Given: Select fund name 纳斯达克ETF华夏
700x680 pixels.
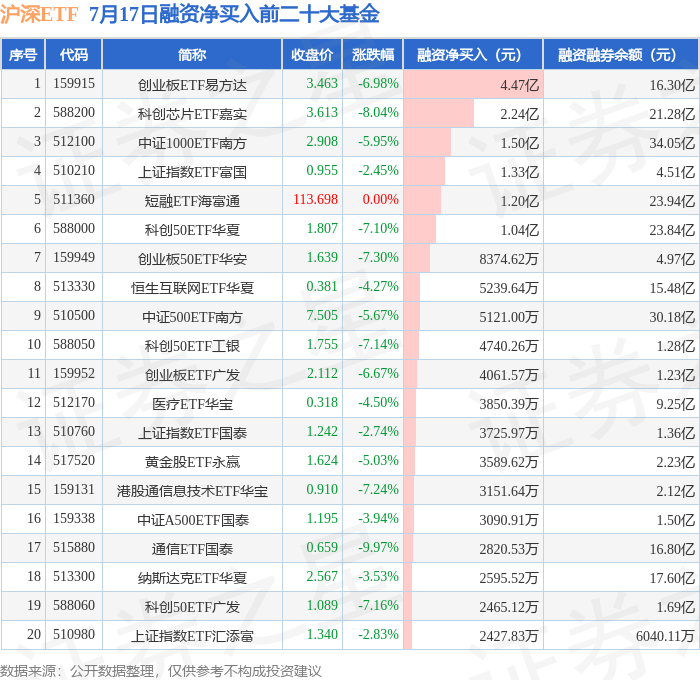Looking at the screenshot, I should (192, 578).
